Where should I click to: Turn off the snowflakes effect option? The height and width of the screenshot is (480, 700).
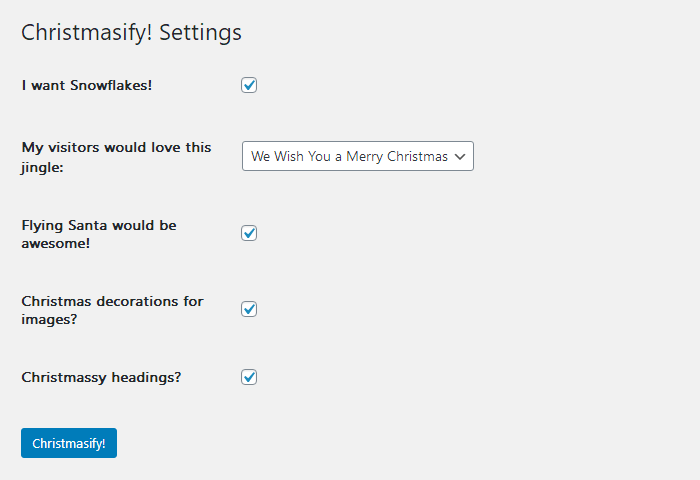(x=250, y=85)
